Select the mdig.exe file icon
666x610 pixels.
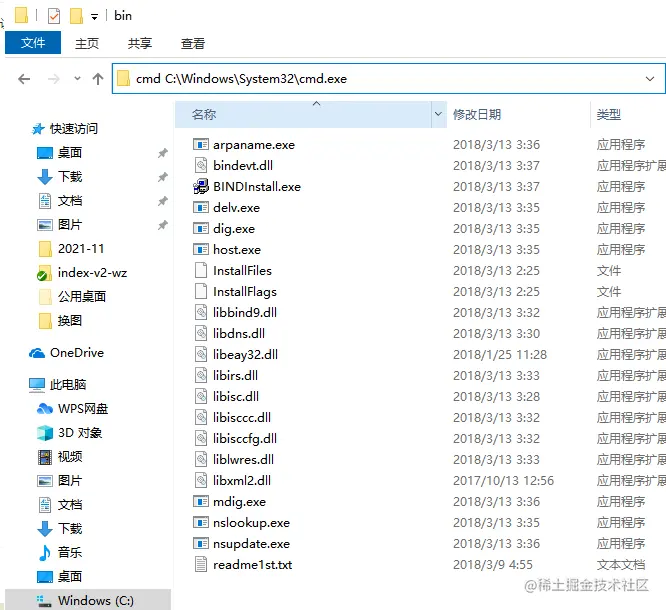coord(201,502)
